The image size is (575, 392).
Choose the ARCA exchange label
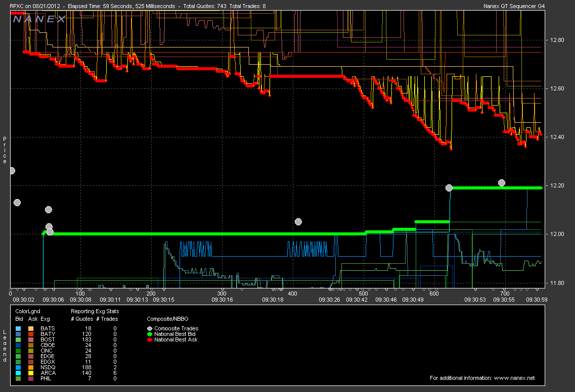coord(48,373)
